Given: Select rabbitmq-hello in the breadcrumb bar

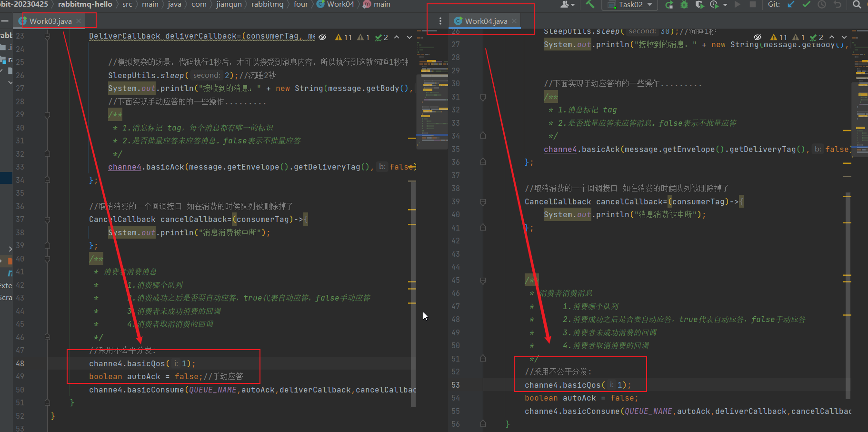Looking at the screenshot, I should click(85, 4).
